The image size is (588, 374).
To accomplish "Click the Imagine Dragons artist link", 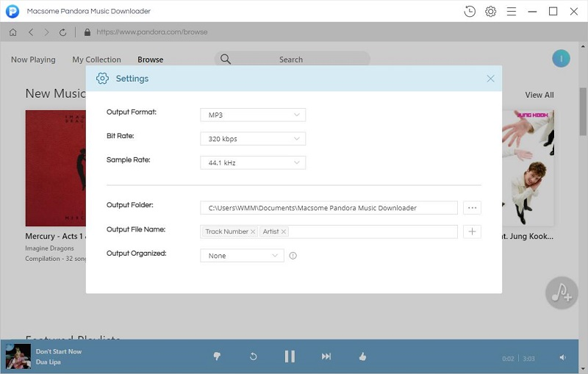I will pyautogui.click(x=49, y=248).
